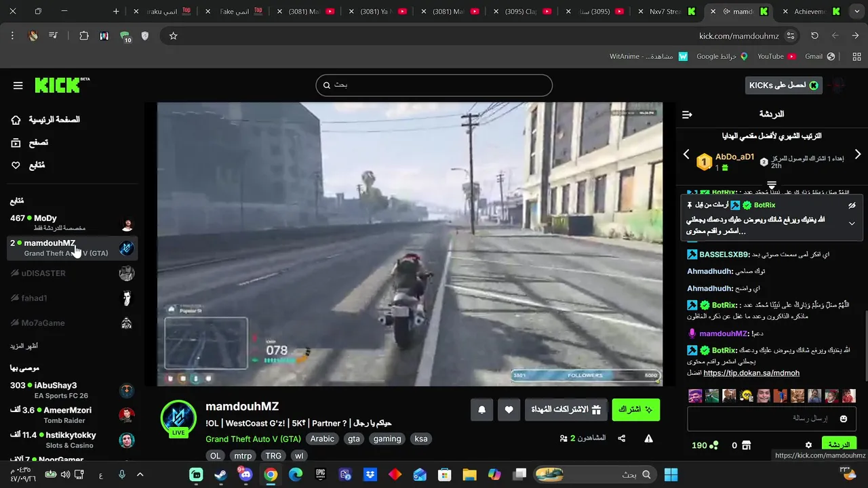This screenshot has height=488, width=868.
Task: Click the gaming tag
Action: [x=387, y=439]
